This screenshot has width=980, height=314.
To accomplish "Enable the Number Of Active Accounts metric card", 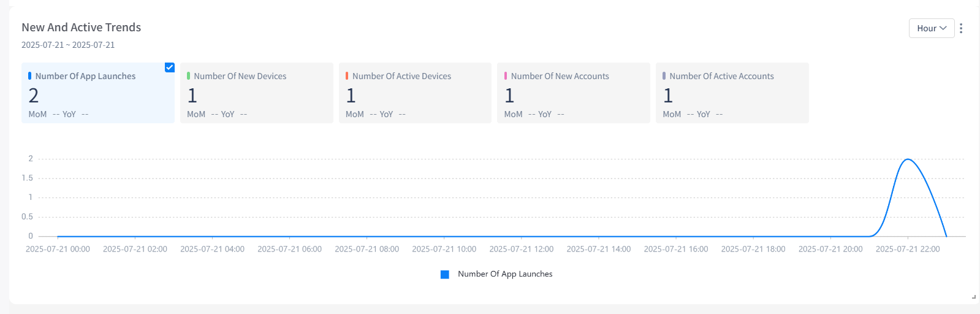I will [x=732, y=93].
